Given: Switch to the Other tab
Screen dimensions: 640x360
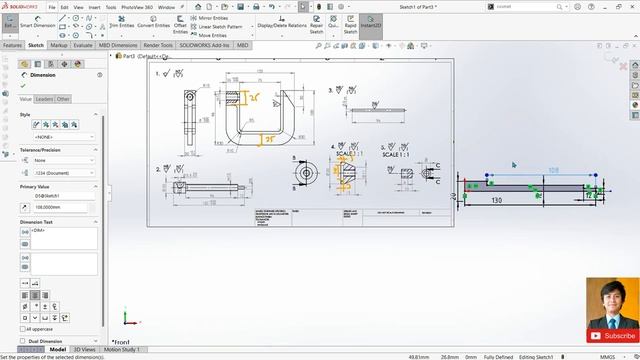Looking at the screenshot, I should pyautogui.click(x=63, y=99).
